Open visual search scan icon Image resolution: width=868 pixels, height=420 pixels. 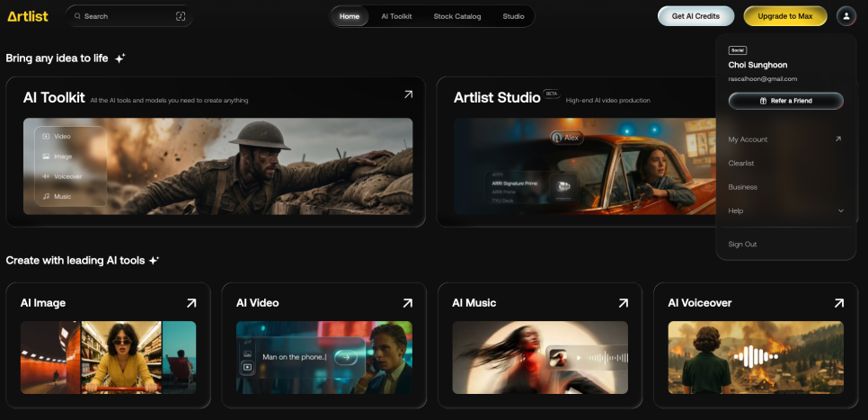181,16
